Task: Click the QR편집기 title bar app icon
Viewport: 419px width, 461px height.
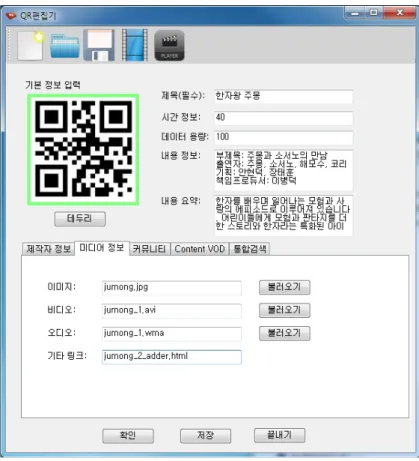Action: coord(11,16)
